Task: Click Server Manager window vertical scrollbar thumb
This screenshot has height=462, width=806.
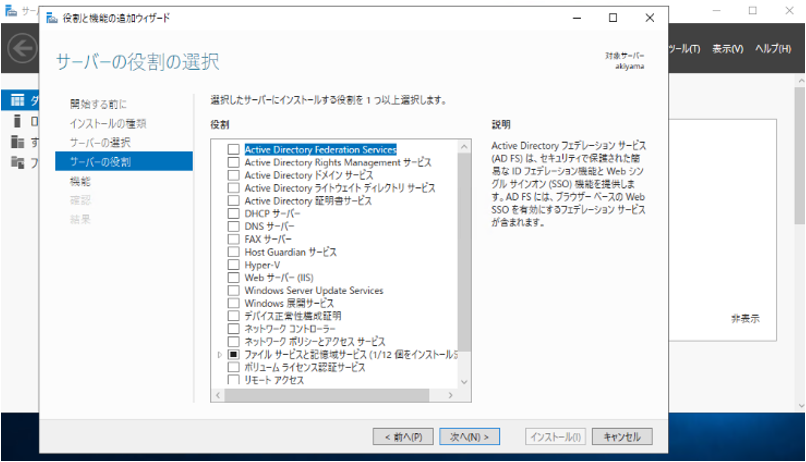Action: (x=799, y=155)
